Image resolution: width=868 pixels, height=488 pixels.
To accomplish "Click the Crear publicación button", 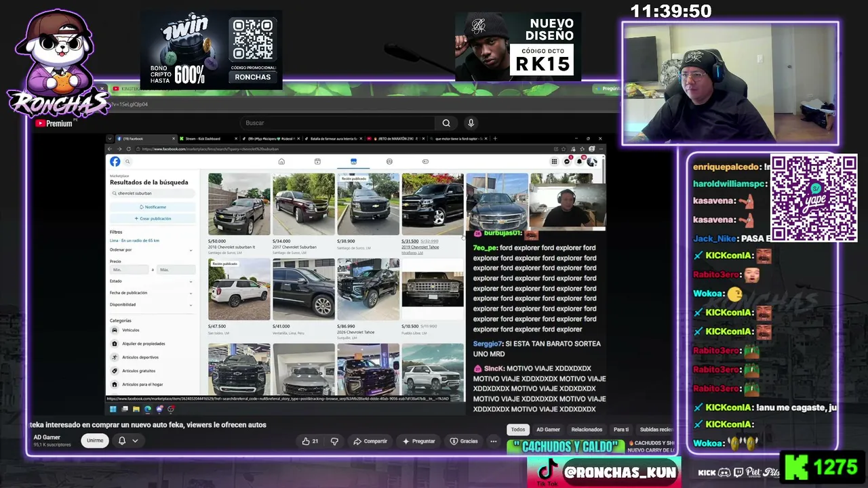I will click(x=153, y=219).
